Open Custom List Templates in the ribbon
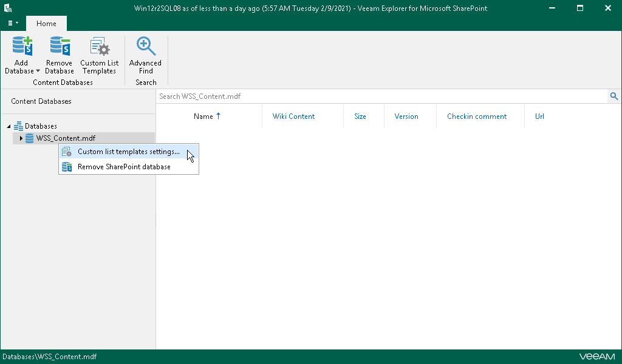The height and width of the screenshot is (364, 622). 99,55
